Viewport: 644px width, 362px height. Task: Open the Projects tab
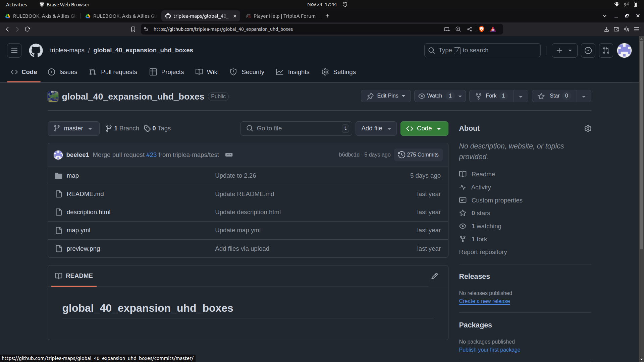[167, 72]
